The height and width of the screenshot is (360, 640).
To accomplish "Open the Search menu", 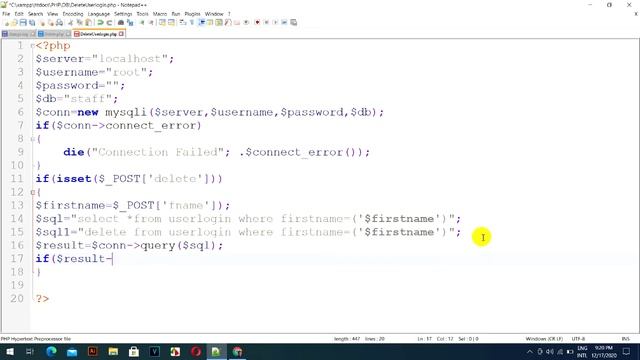I will click(x=36, y=14).
